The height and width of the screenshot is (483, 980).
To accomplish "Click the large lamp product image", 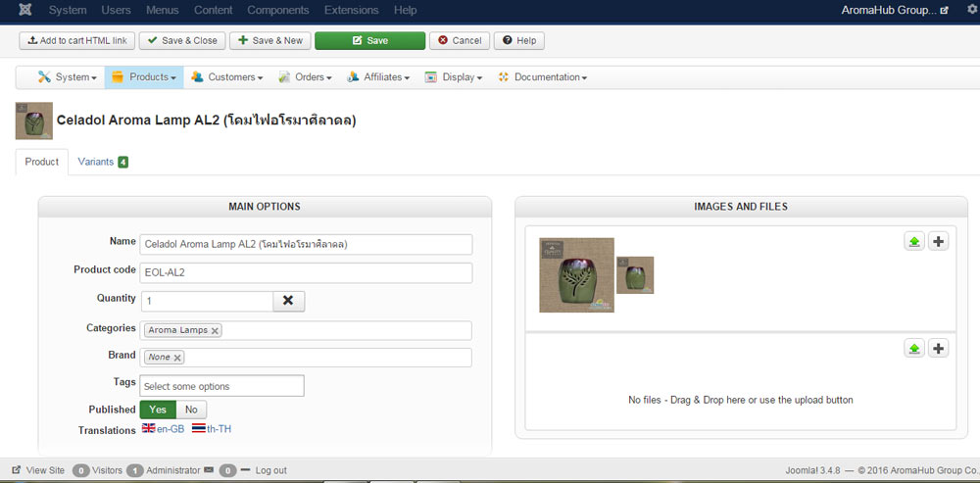I will [577, 275].
